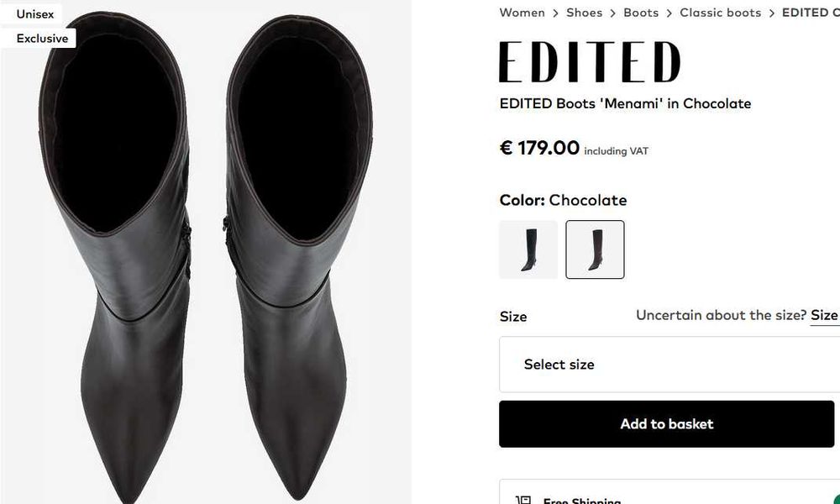Go to Women breadcrumb category

522,13
